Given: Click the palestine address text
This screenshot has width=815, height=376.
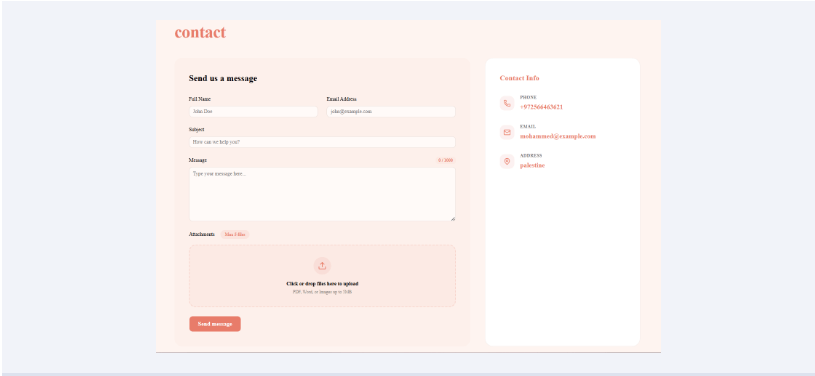Looking at the screenshot, I should pyautogui.click(x=532, y=165).
